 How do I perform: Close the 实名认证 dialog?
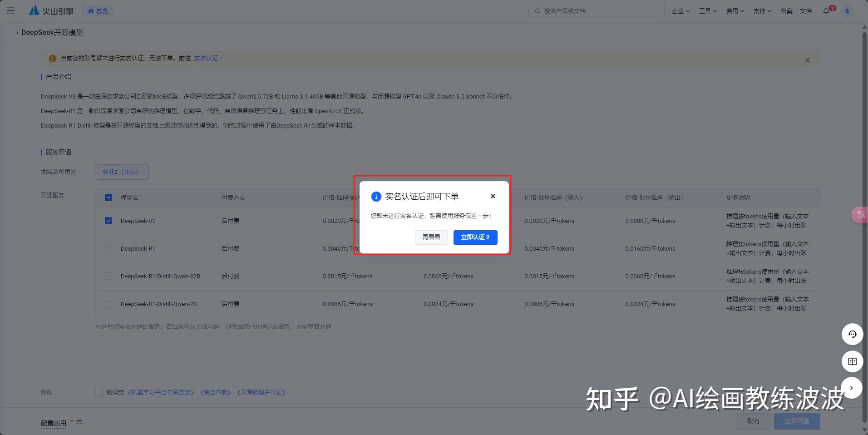(x=493, y=196)
